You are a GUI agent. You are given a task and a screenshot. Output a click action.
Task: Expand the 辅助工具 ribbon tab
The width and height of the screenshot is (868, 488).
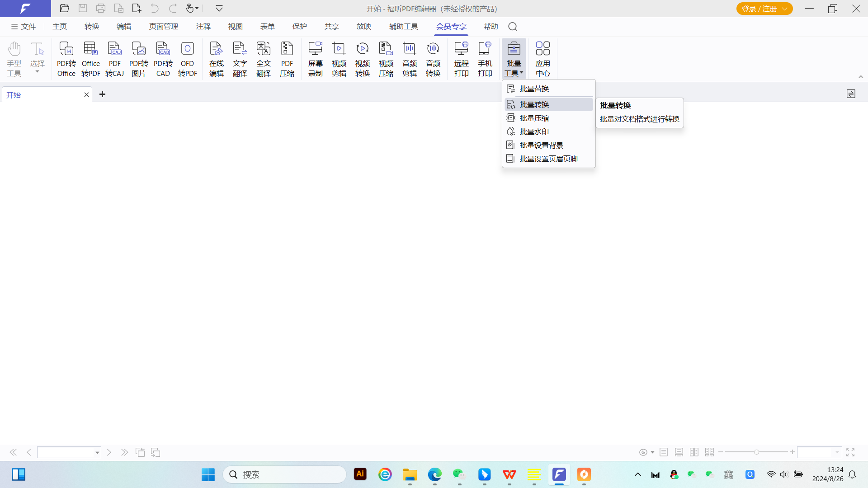[404, 26]
